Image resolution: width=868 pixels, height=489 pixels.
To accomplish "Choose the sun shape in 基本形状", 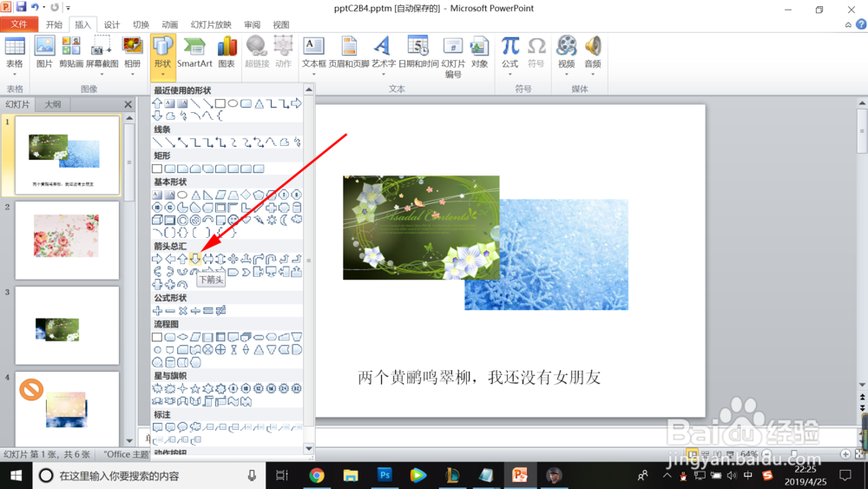I will click(x=271, y=220).
